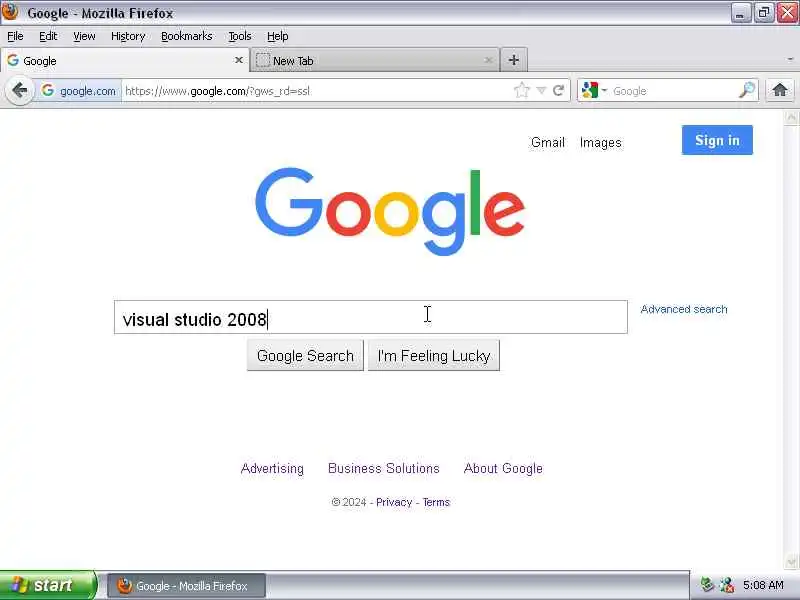Click the Back arrow navigation button
The height and width of the screenshot is (600, 800).
[19, 91]
